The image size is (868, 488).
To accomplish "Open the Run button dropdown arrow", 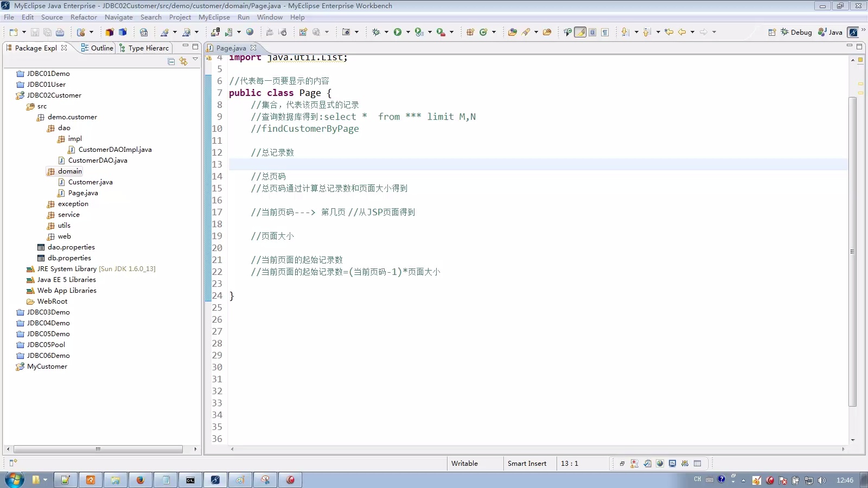I will pos(408,32).
